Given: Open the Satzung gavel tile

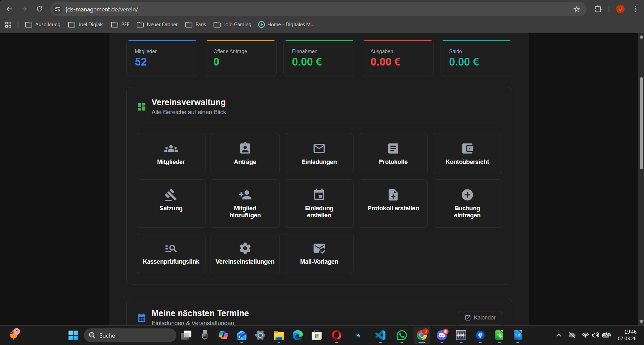Looking at the screenshot, I should [171, 204].
